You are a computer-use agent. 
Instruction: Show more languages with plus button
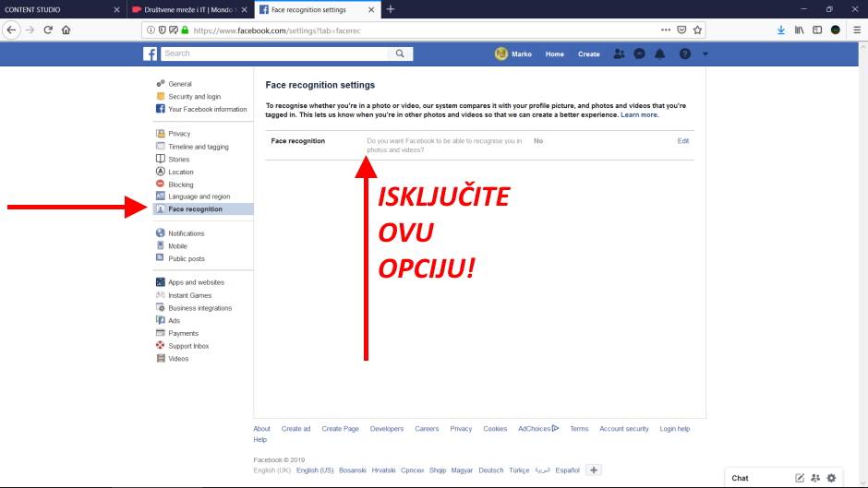594,470
